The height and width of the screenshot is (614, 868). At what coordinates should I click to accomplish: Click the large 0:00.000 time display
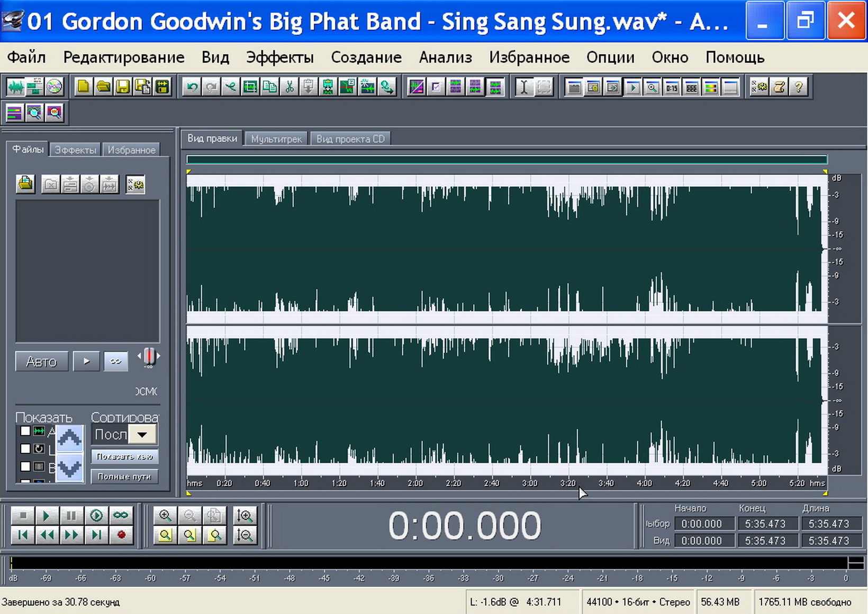click(x=465, y=526)
